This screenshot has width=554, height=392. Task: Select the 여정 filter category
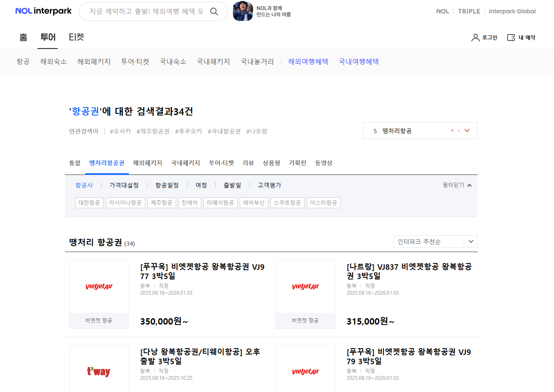pos(201,185)
